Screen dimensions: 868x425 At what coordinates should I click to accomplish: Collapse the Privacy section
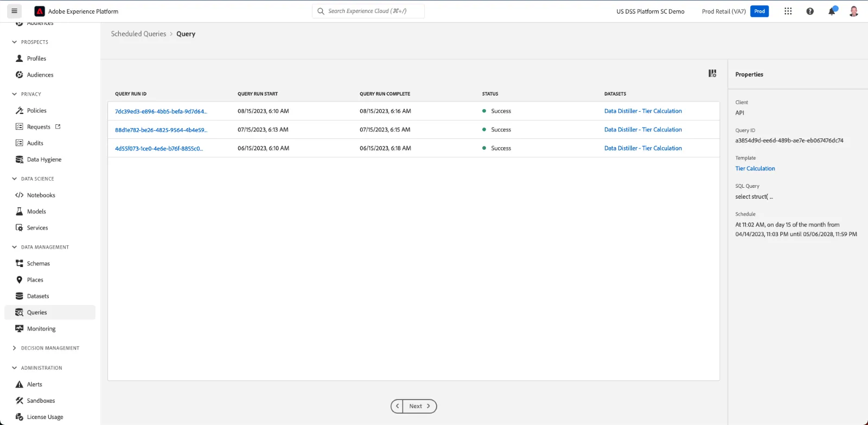(x=14, y=94)
